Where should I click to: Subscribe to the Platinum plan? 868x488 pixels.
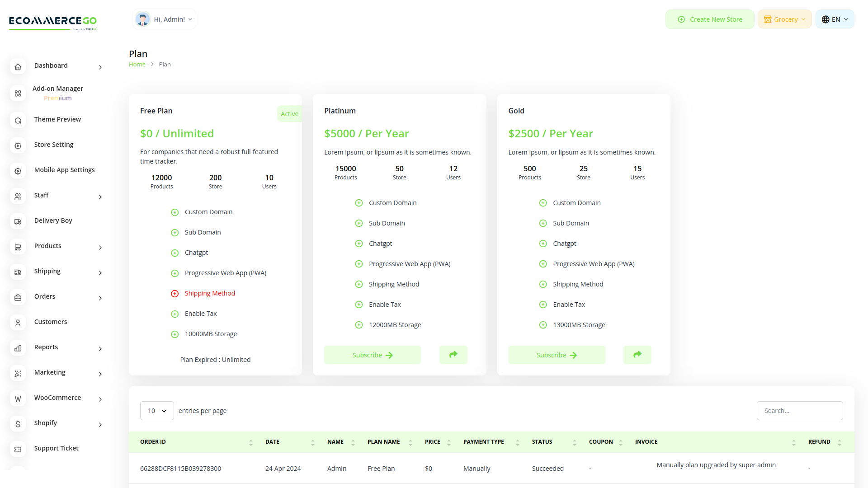[x=372, y=355]
